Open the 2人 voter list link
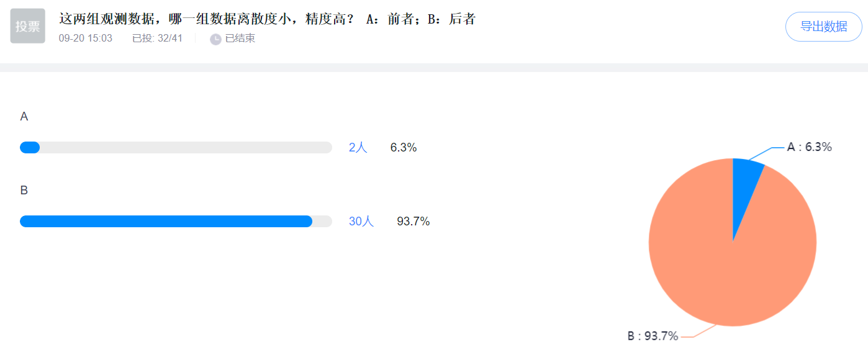Viewport: 868px width, 357px height. (358, 148)
